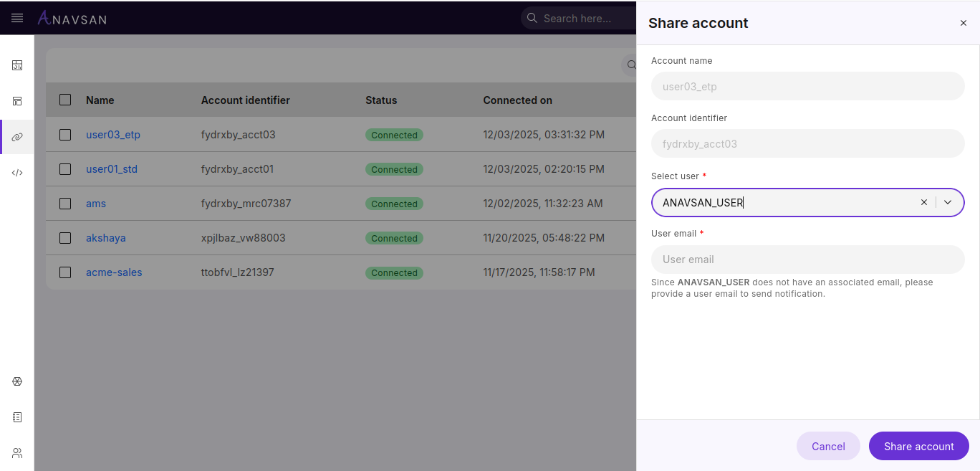Check the select-all checkbox in table header
980x471 pixels.
pyautogui.click(x=65, y=100)
